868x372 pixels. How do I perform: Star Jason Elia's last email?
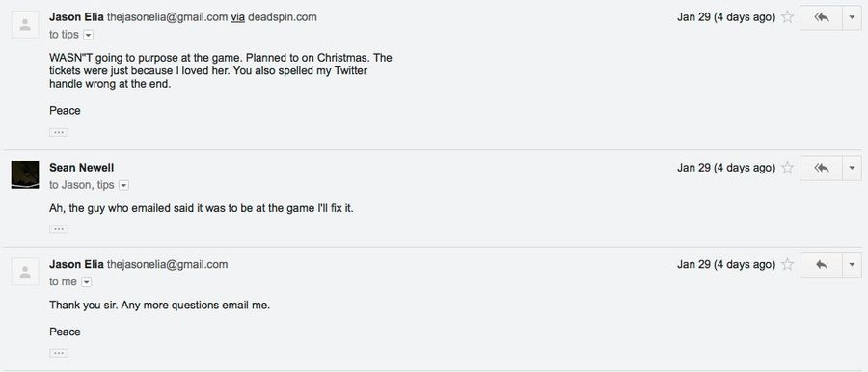[x=787, y=265]
